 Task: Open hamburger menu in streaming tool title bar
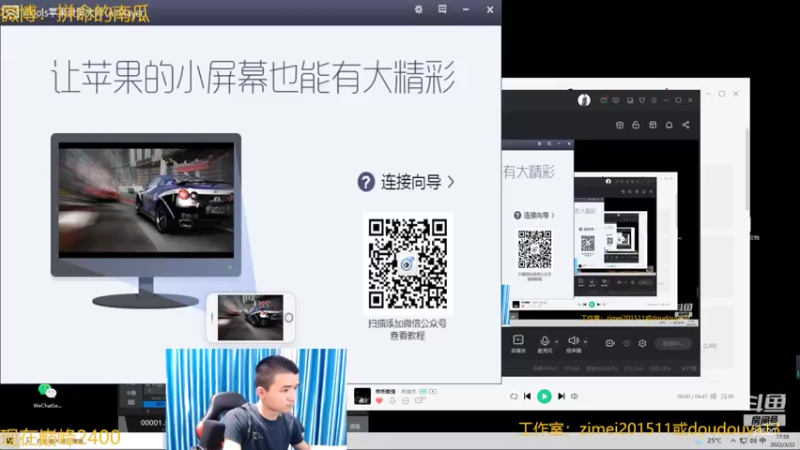click(x=654, y=100)
